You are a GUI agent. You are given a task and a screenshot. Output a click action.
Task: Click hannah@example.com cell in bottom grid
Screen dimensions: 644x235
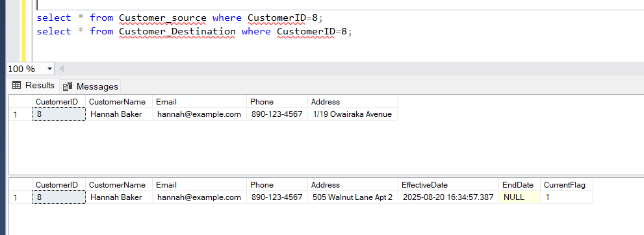click(200, 197)
